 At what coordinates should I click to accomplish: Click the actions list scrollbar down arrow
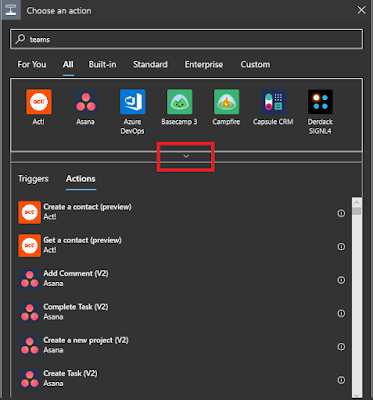click(x=357, y=395)
